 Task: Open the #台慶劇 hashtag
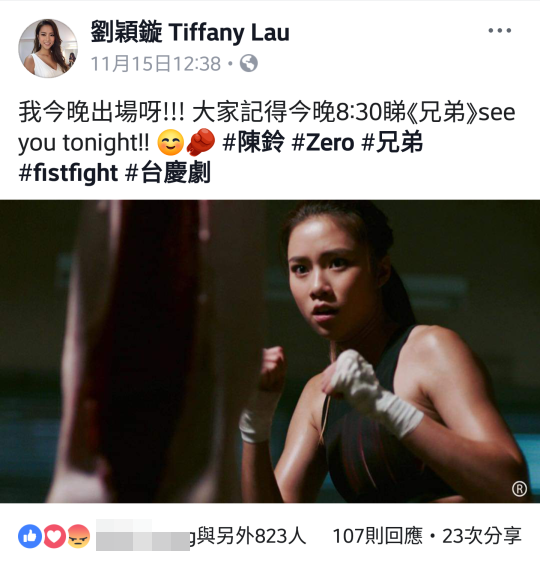coord(168,173)
